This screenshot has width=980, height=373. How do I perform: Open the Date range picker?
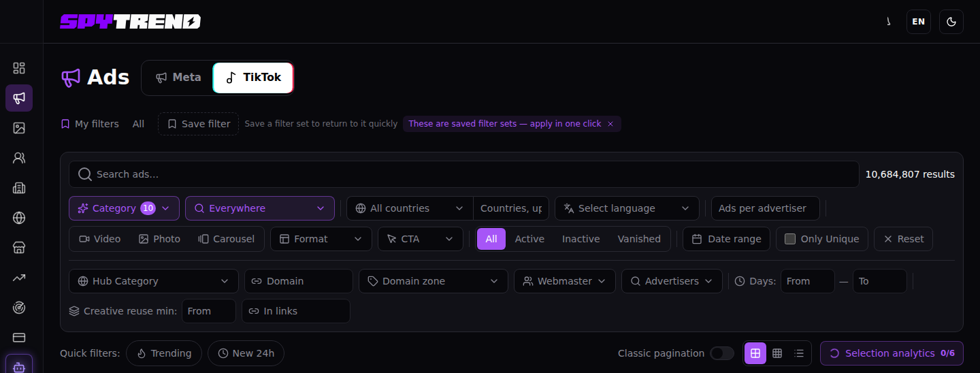click(727, 239)
